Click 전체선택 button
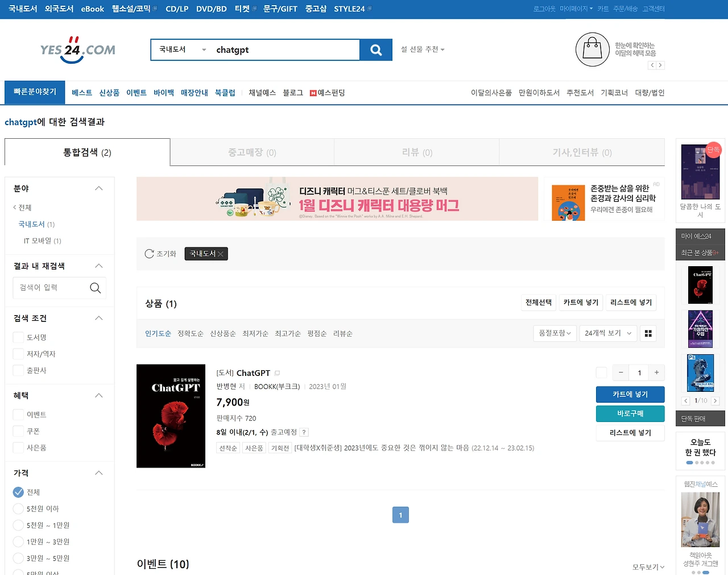The image size is (728, 575). tap(539, 303)
